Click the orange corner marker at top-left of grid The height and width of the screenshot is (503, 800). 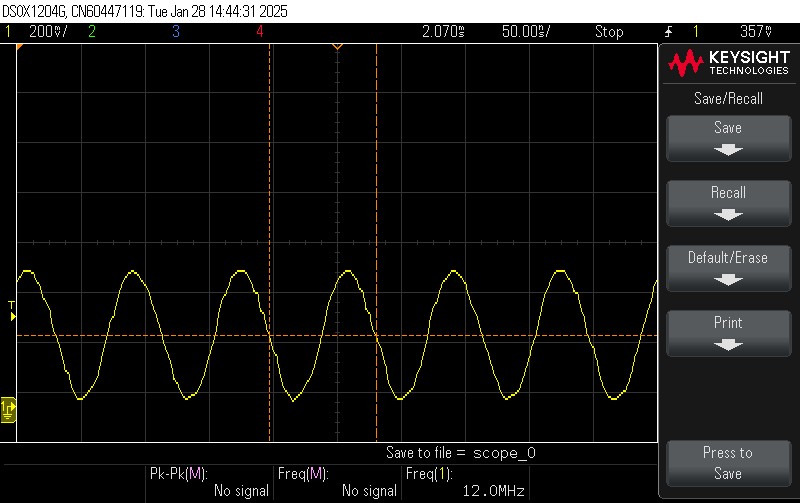(x=20, y=47)
